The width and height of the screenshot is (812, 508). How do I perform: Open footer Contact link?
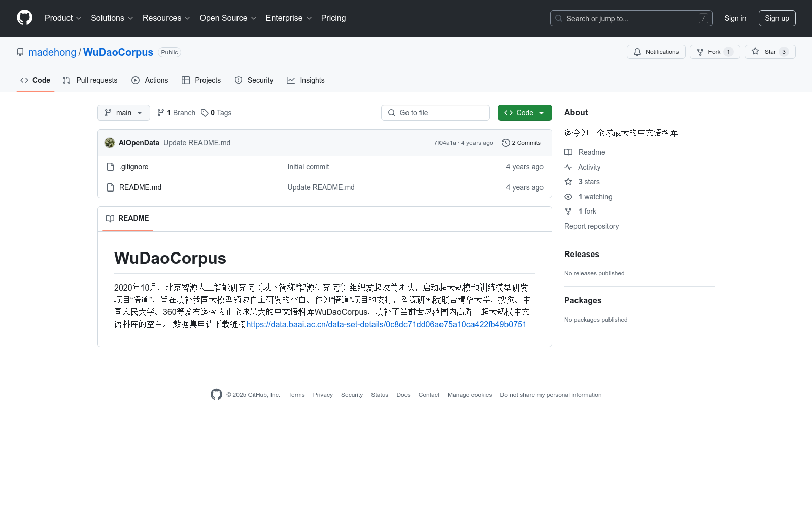click(x=429, y=395)
